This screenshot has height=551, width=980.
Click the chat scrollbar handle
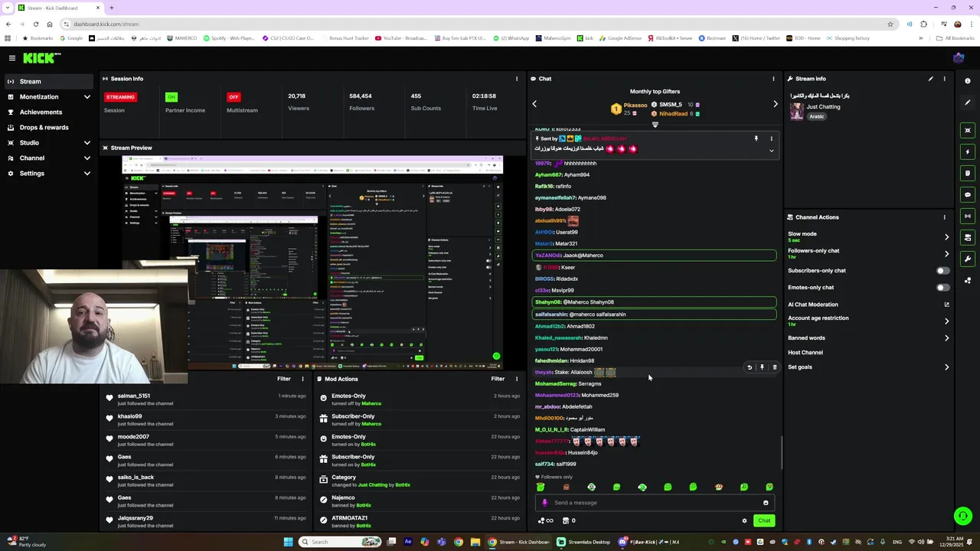[782, 453]
